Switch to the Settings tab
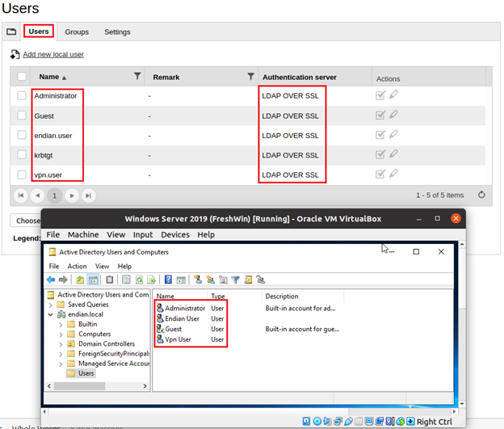 (x=117, y=32)
